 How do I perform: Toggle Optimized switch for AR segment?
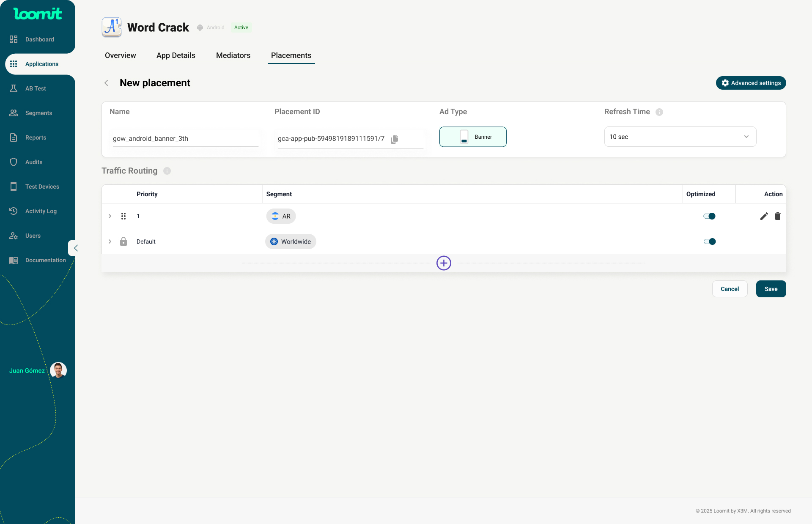[709, 216]
